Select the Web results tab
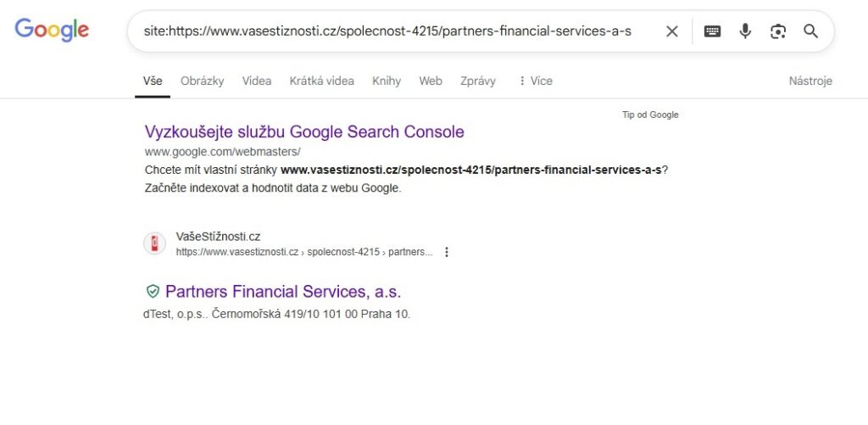This screenshot has height=425, width=868. click(x=431, y=81)
